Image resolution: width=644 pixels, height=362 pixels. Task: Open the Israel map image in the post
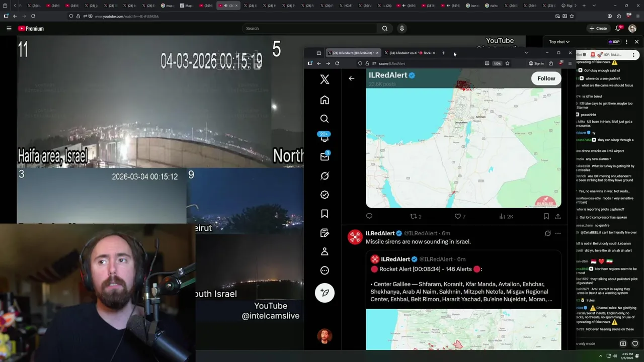click(463, 148)
